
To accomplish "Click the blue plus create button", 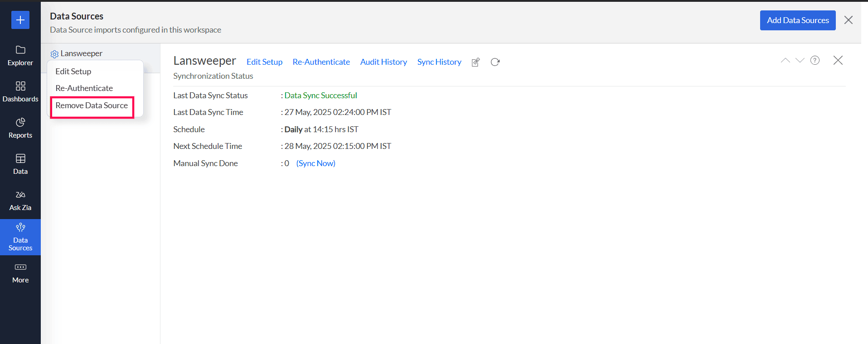I will point(20,20).
